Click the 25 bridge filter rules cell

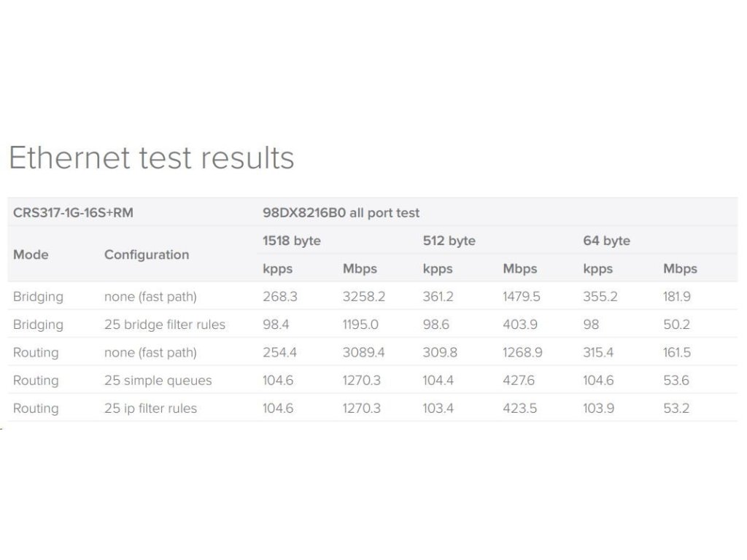165,324
